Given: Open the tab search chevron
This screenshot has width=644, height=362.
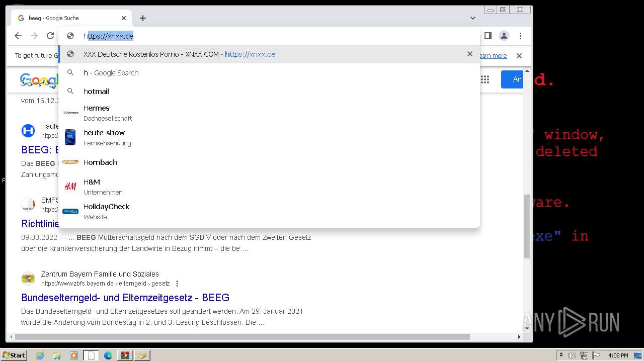Looking at the screenshot, I should click(473, 18).
